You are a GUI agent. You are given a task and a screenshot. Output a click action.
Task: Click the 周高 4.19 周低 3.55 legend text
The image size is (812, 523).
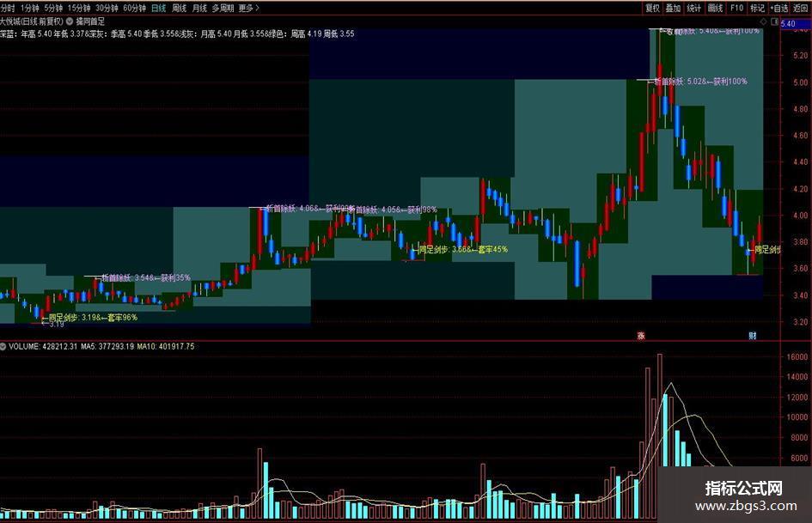point(322,33)
